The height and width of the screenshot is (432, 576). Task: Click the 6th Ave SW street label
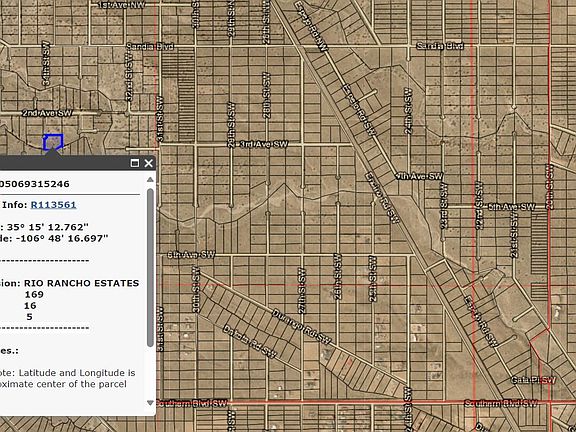[191, 255]
